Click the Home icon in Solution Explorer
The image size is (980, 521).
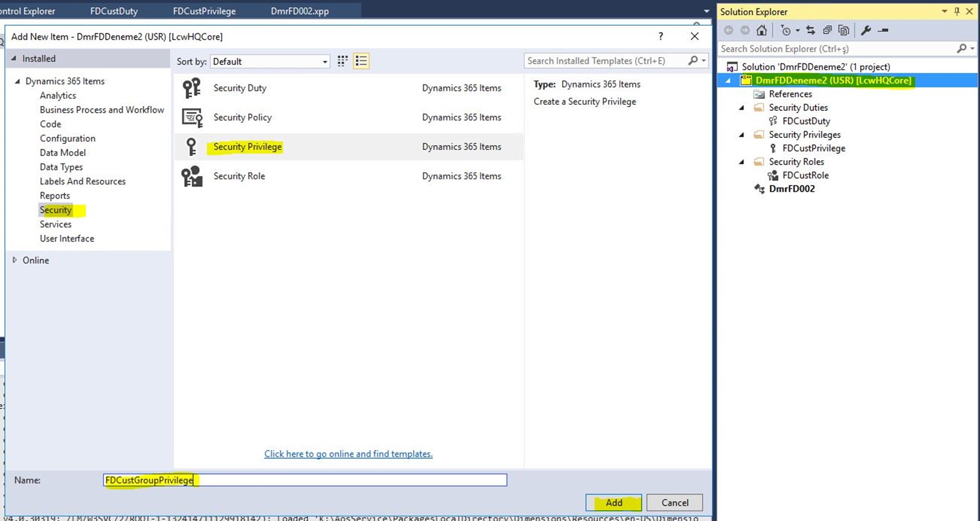pos(761,30)
